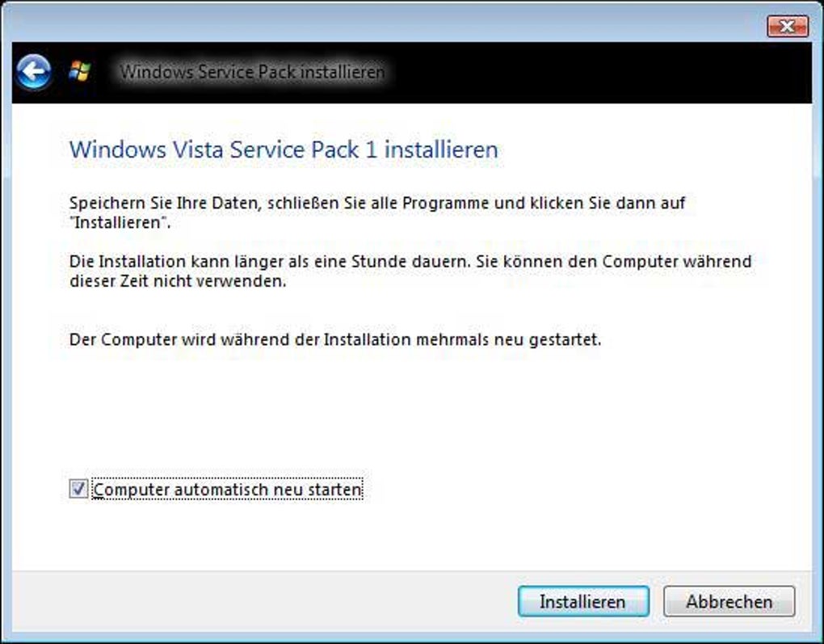Image resolution: width=824 pixels, height=644 pixels.
Task: Click the 'dieser Zeit nicht verwenden' line
Action: 179,283
